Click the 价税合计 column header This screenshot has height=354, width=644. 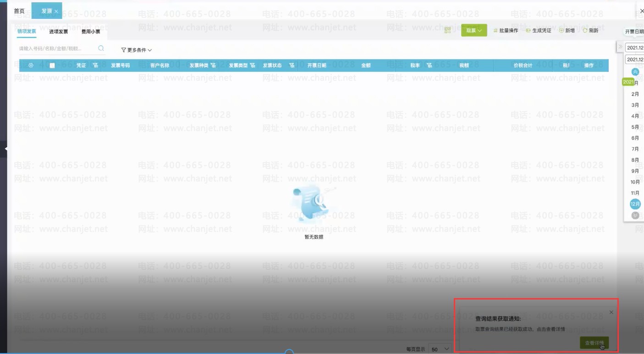click(x=523, y=65)
